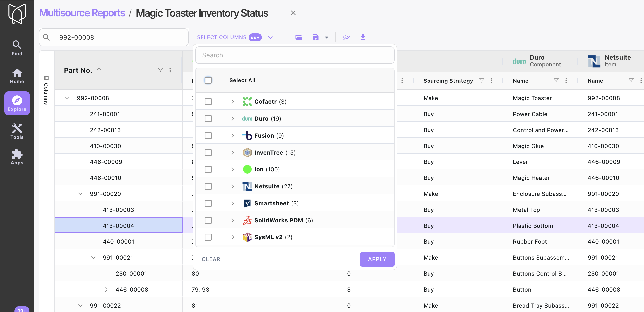Collapse the 992-00008 tree row

(x=67, y=98)
